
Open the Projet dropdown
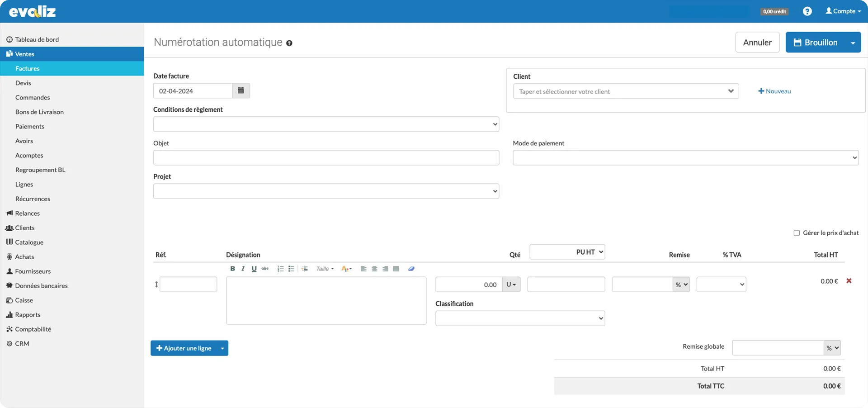click(326, 191)
